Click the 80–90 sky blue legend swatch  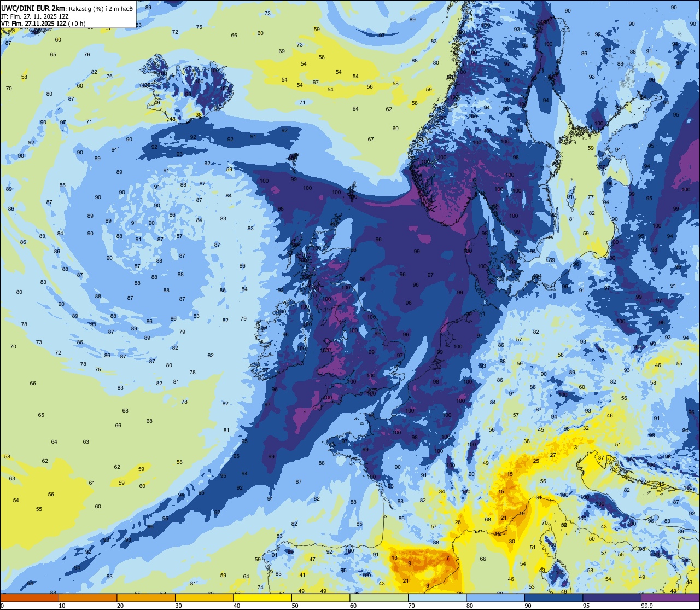[x=495, y=597]
